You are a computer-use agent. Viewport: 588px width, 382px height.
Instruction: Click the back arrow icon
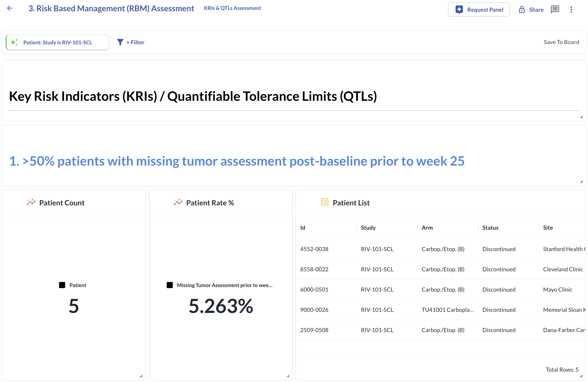(10, 8)
